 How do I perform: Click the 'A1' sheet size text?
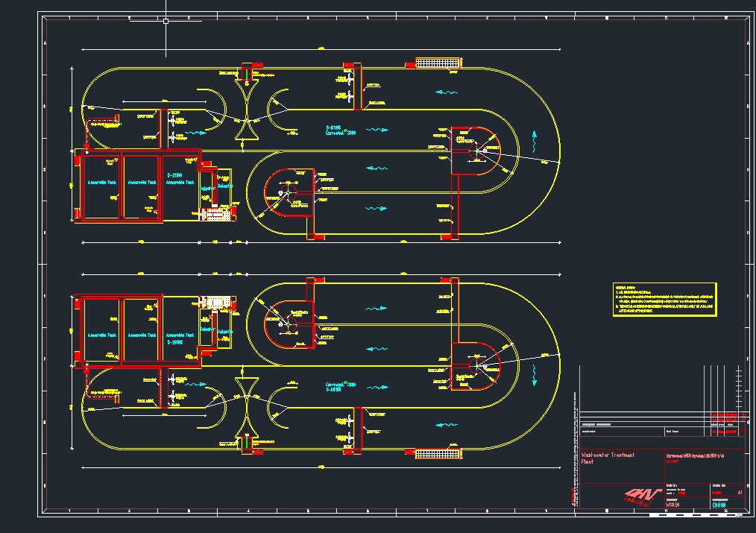pyautogui.click(x=740, y=493)
